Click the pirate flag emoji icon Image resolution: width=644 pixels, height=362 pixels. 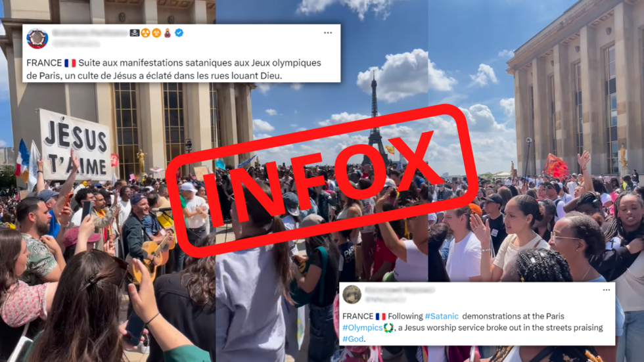(x=135, y=33)
